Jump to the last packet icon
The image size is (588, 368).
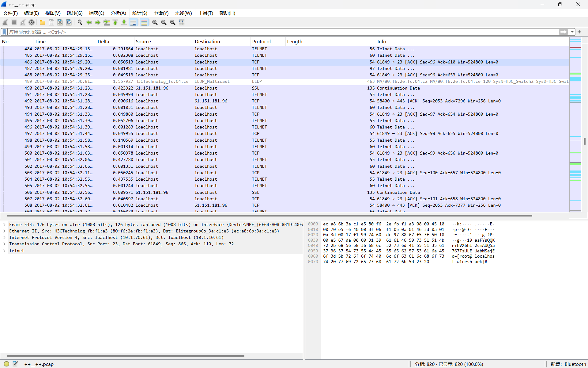(x=124, y=22)
